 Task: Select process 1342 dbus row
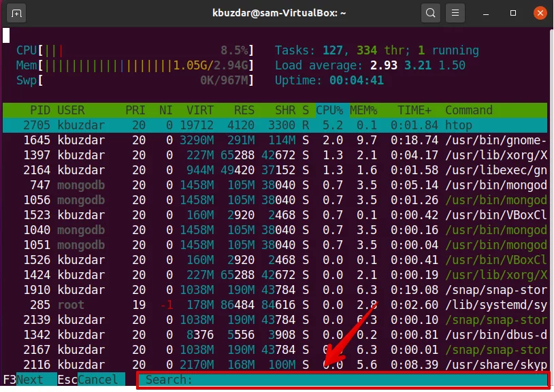[x=275, y=335]
